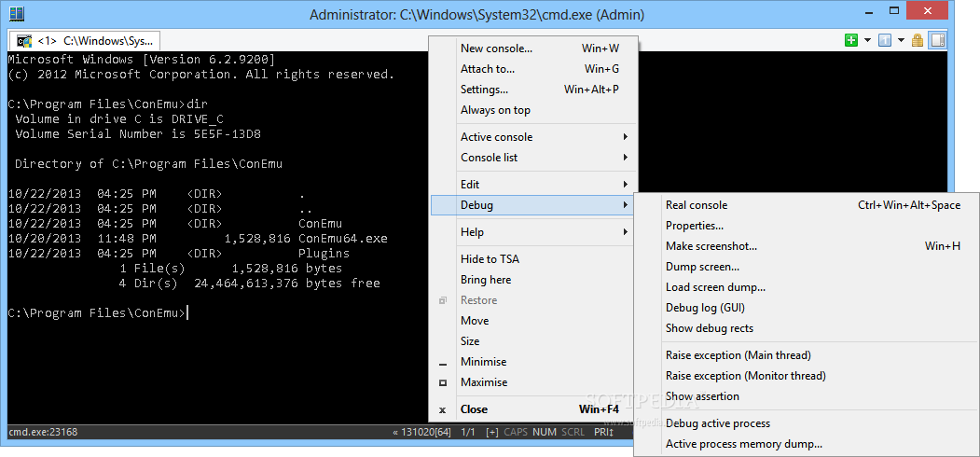This screenshot has height=457, width=980.
Task: Click the greyed Restore menu entry
Action: [x=533, y=300]
